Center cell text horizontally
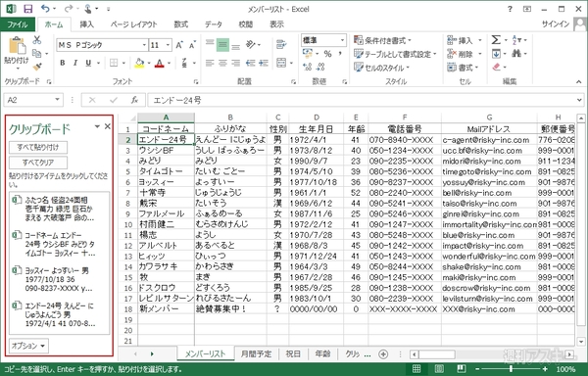Image resolution: width=588 pixels, height=376 pixels. [222, 63]
